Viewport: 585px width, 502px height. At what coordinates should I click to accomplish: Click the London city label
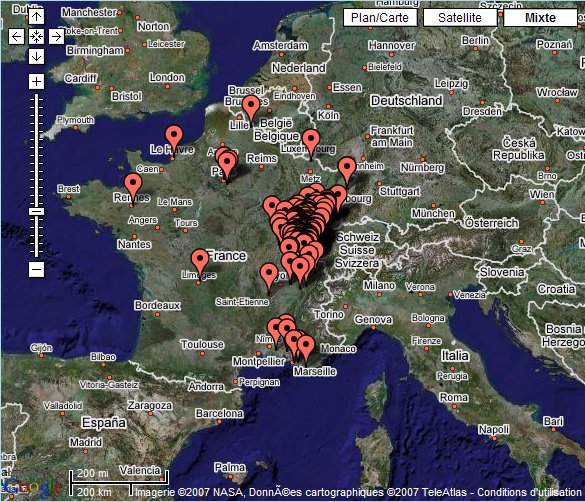click(167, 77)
